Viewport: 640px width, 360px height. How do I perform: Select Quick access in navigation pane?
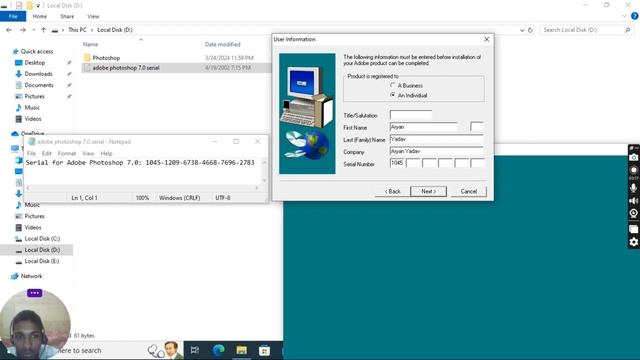point(37,51)
